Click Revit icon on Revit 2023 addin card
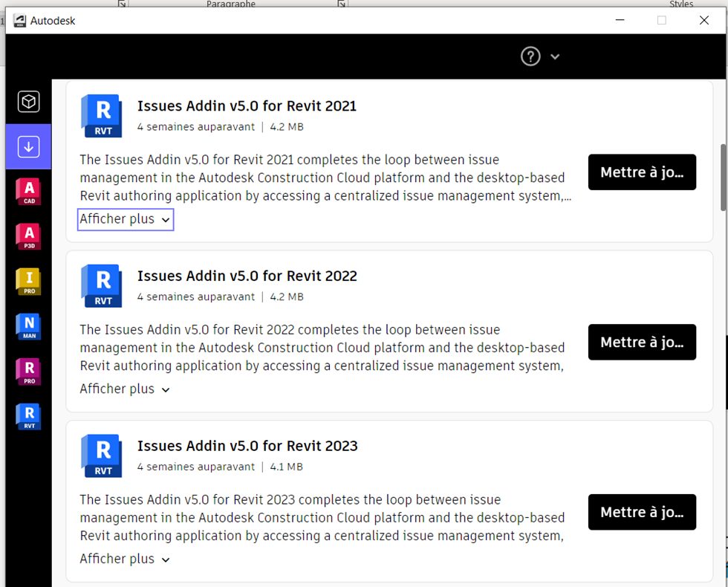 tap(102, 455)
